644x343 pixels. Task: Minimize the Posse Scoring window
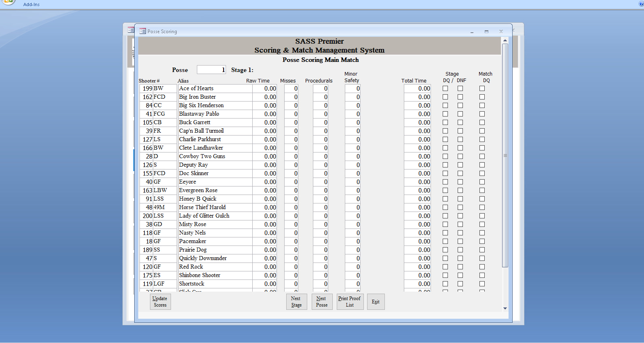pos(472,32)
